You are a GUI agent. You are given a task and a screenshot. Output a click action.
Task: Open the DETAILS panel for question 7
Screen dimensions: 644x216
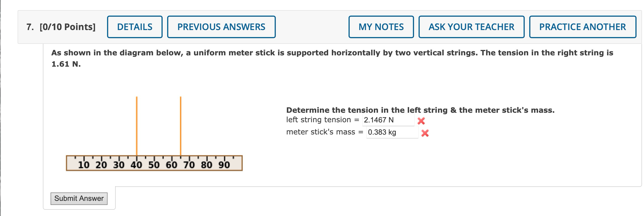135,26
